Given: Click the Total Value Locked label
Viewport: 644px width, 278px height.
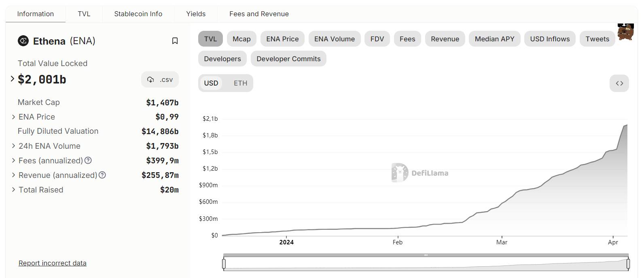Looking at the screenshot, I should [x=53, y=63].
